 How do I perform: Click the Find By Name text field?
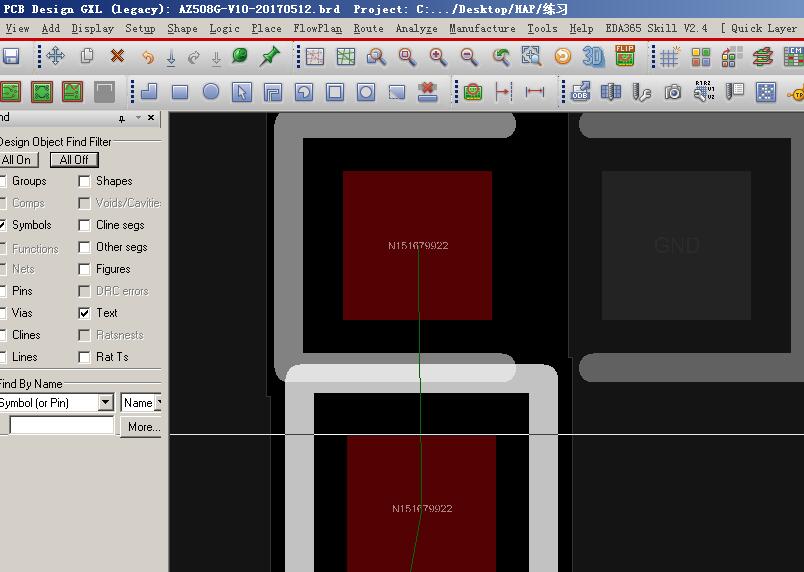pos(61,426)
